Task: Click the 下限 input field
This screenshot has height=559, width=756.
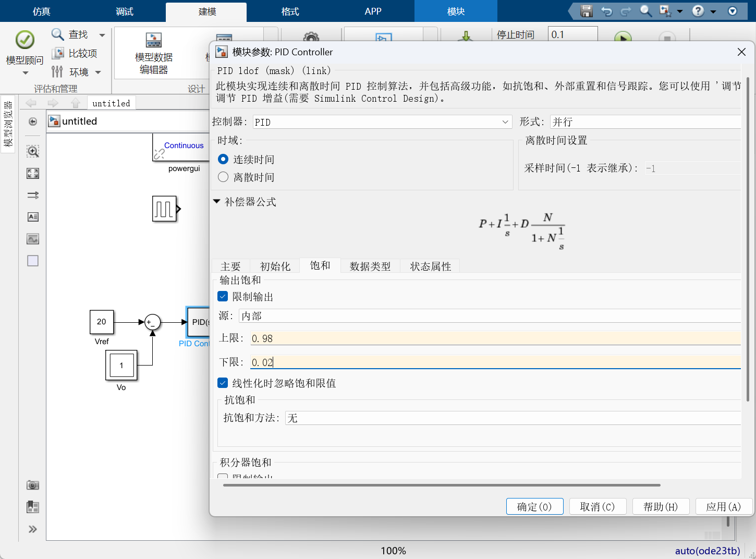Action: pyautogui.click(x=495, y=362)
